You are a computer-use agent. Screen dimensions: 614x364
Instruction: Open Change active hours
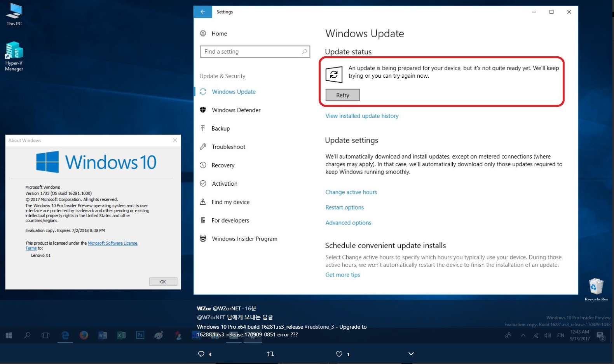pyautogui.click(x=351, y=192)
